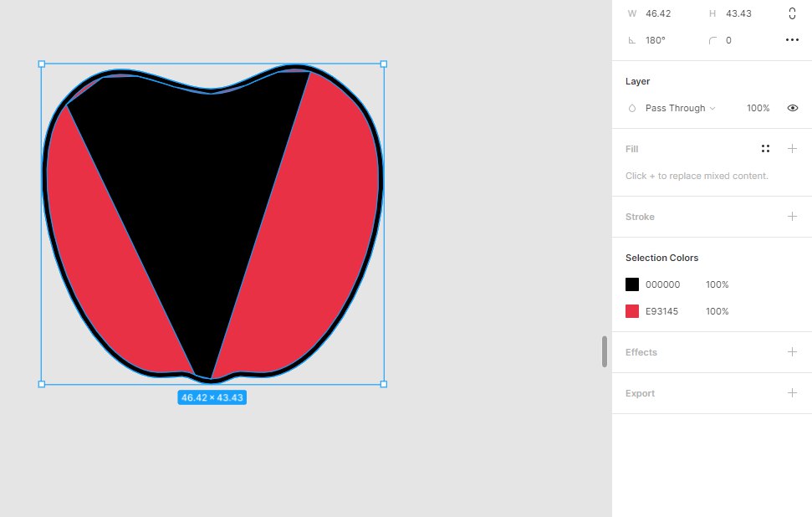The height and width of the screenshot is (517, 812).
Task: Edit the rotation value 180°
Action: tap(655, 40)
